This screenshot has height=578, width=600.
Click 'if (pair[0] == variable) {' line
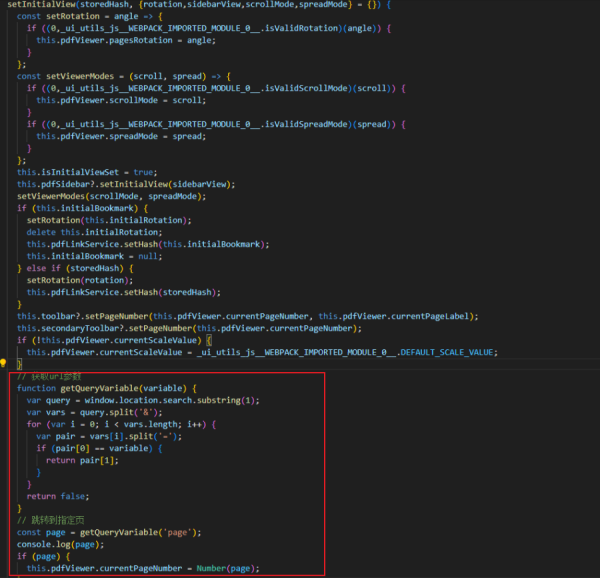pyautogui.click(x=99, y=448)
